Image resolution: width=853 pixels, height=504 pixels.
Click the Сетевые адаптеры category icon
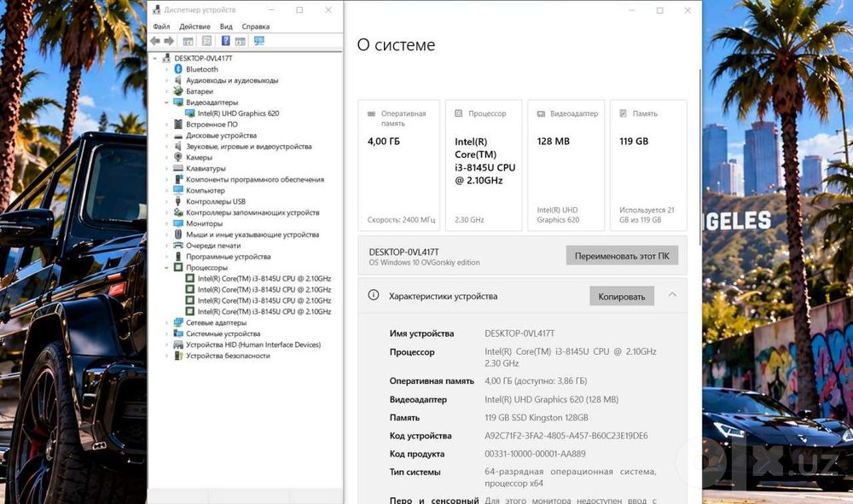[178, 322]
